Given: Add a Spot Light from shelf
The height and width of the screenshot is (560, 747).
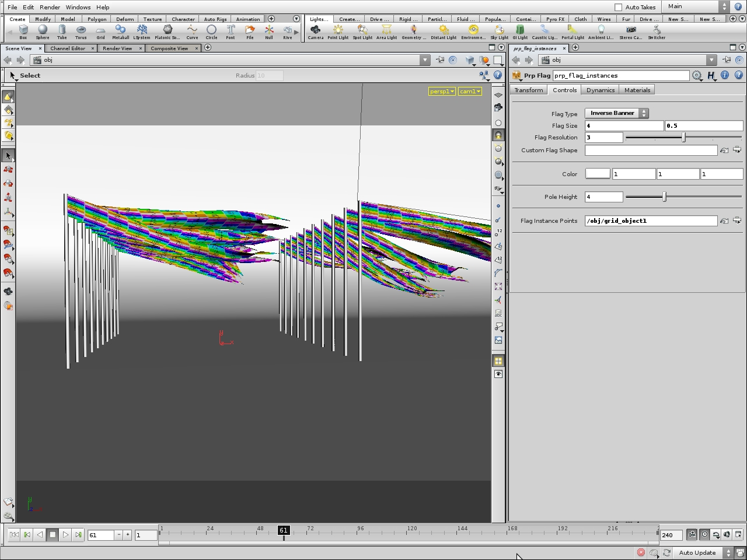Looking at the screenshot, I should tap(362, 32).
